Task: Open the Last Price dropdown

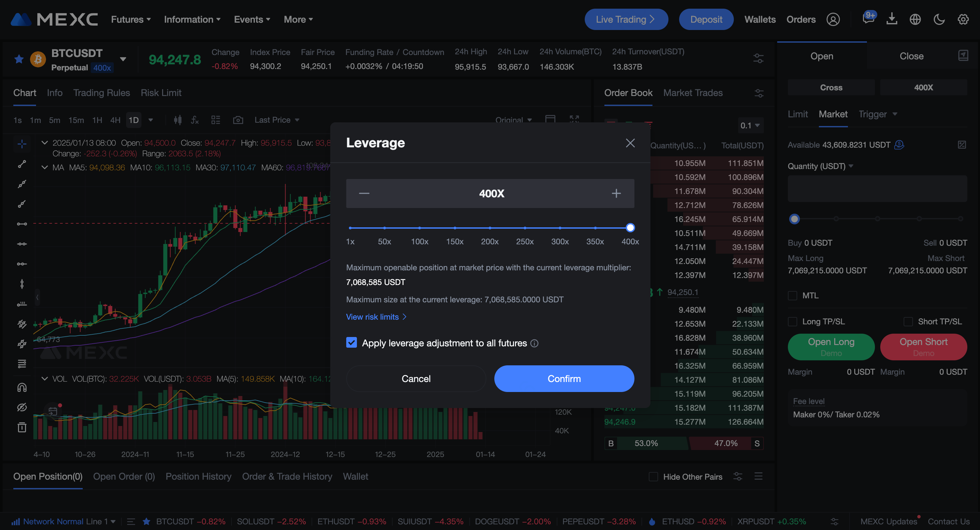Action: coord(277,120)
